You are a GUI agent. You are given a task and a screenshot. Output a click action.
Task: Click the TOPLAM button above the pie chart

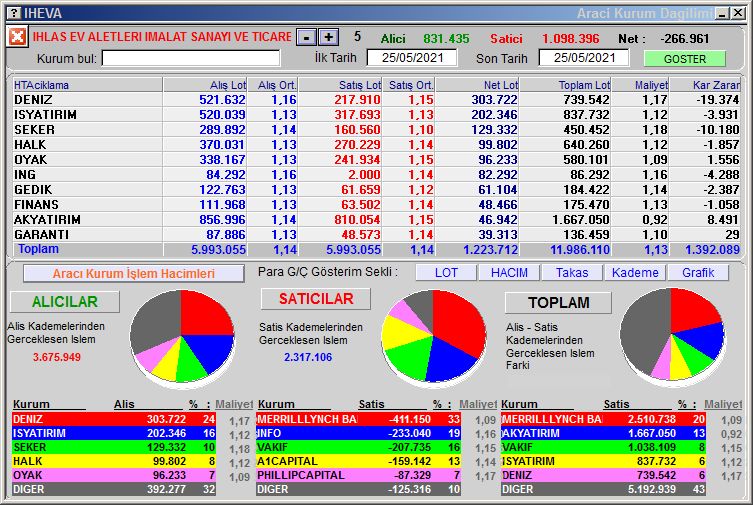point(558,302)
